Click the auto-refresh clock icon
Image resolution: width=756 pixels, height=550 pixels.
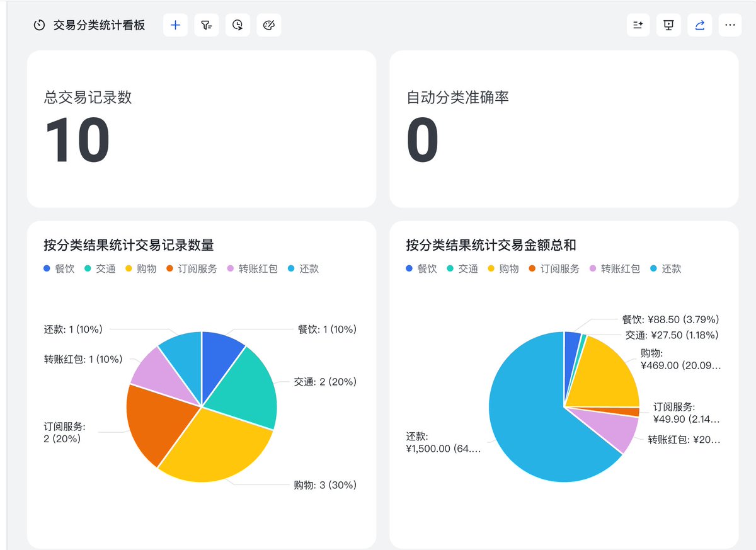(238, 25)
